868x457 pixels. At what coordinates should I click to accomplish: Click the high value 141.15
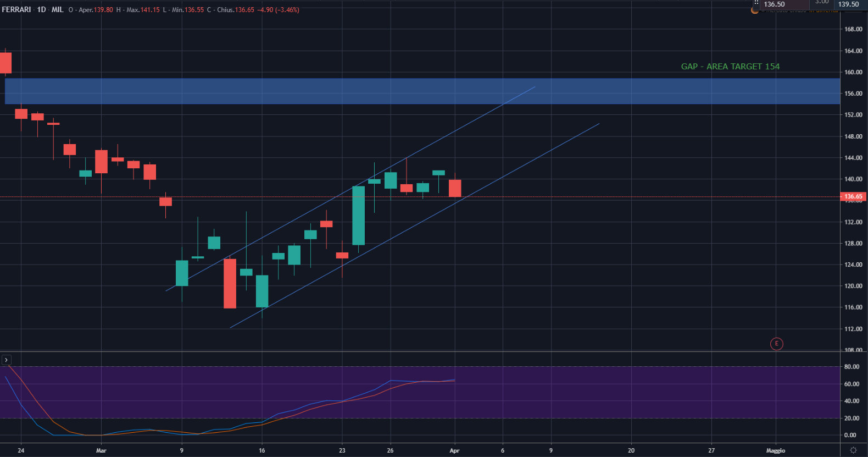[x=150, y=10]
